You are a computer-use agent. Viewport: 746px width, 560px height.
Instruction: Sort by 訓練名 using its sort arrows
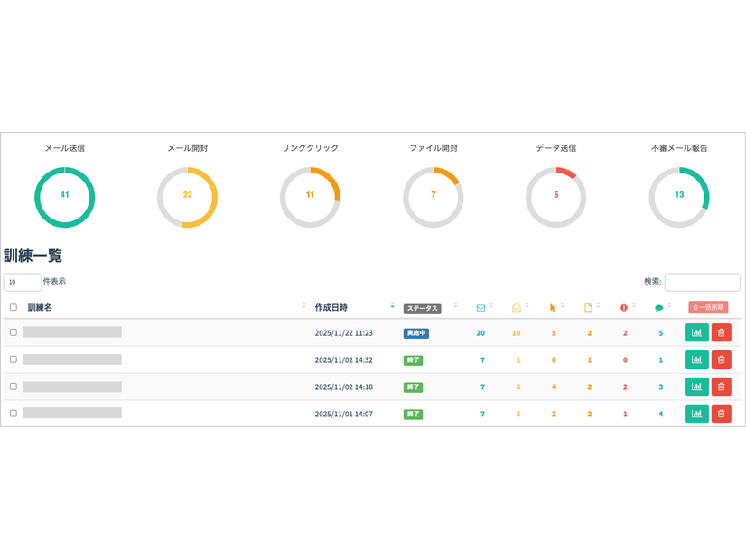(303, 307)
